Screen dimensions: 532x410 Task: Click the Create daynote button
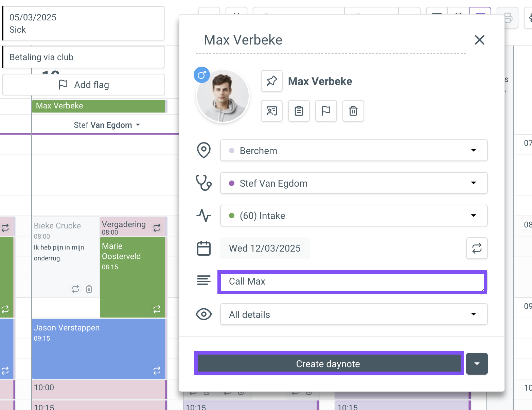(329, 363)
